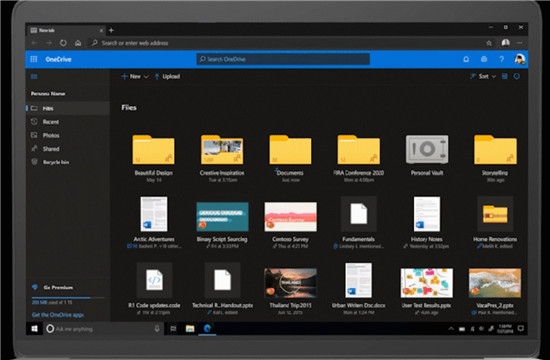Open the Personal Vault safe icon
The image size is (550, 360).
tap(427, 149)
